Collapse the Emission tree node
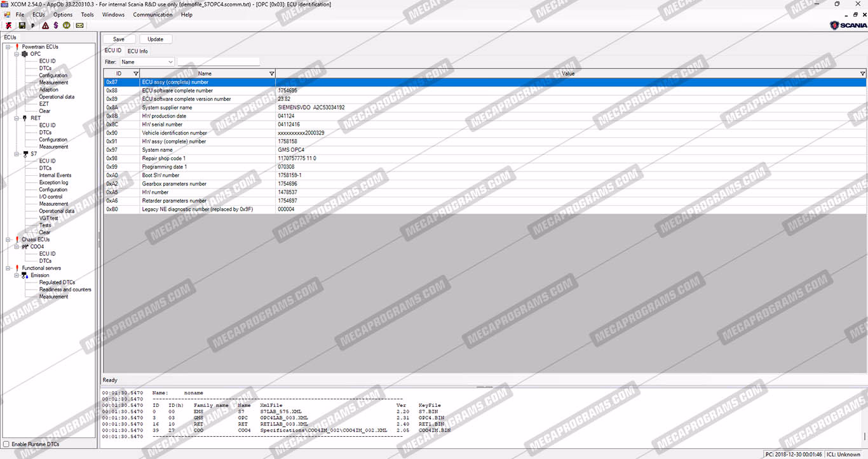This screenshot has width=868, height=459. click(x=17, y=276)
